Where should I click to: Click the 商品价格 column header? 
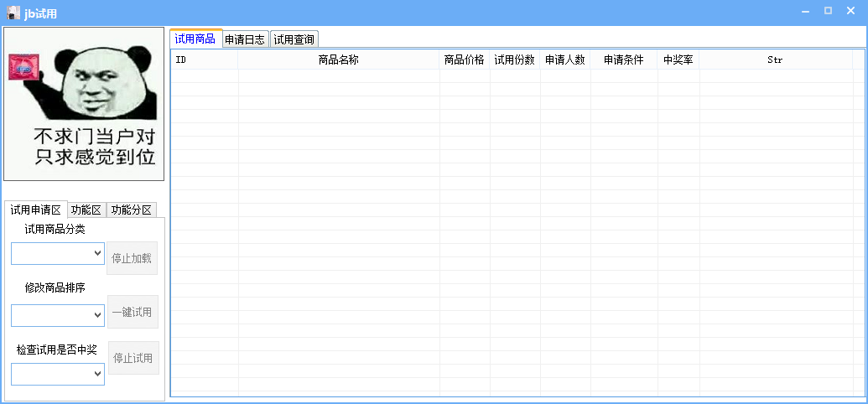(x=465, y=60)
